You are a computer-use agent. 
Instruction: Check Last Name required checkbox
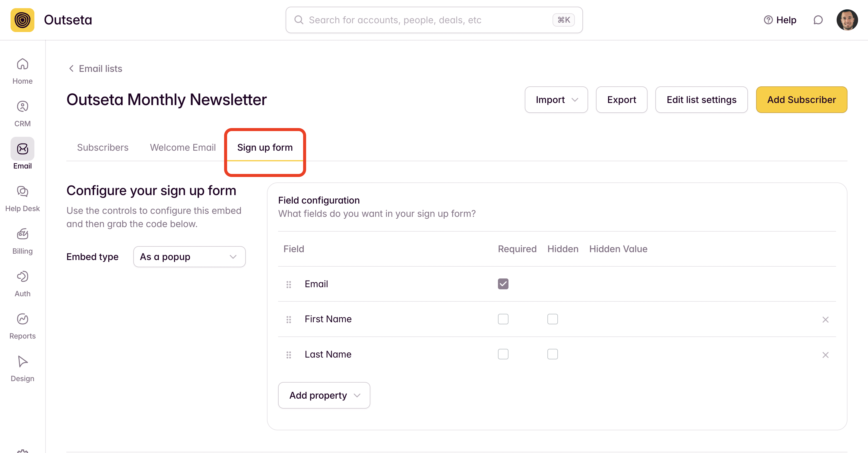503,354
